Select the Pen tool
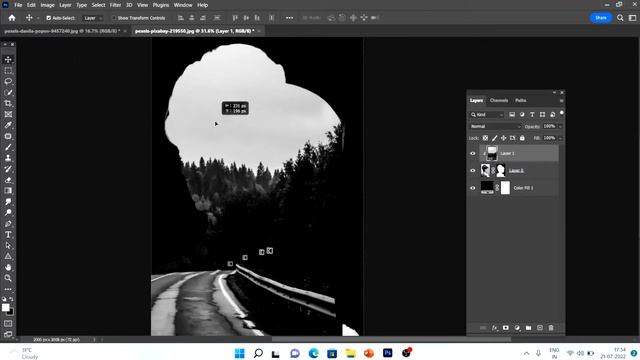The image size is (640, 360). tap(8, 224)
